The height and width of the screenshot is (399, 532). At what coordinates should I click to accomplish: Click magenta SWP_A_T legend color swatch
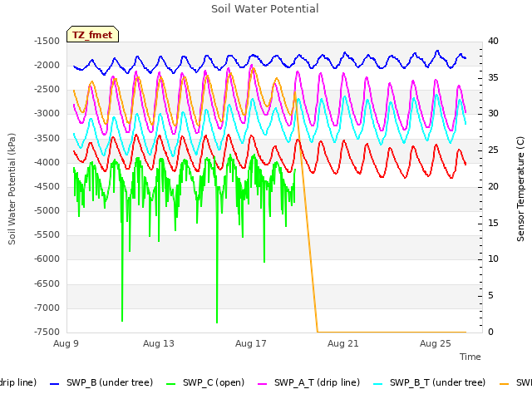tap(263, 384)
